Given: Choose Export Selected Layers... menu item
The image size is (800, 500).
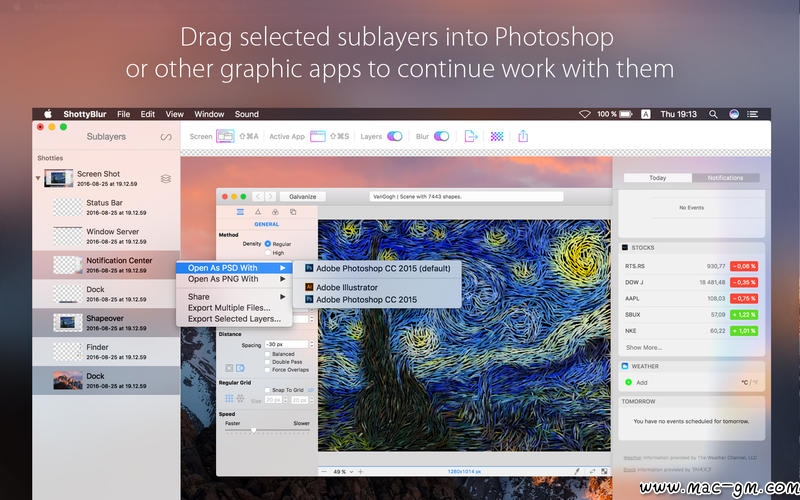Looking at the screenshot, I should 234,319.
